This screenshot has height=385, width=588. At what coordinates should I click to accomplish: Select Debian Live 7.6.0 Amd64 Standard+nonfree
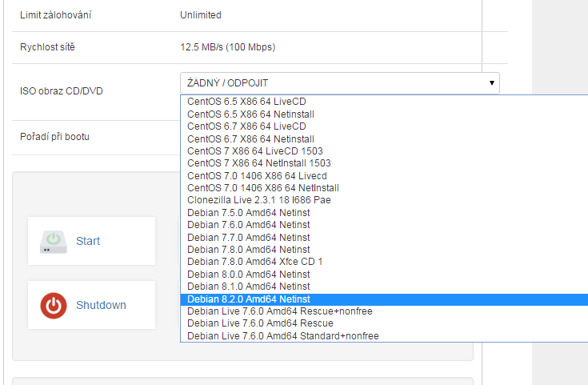[282, 335]
